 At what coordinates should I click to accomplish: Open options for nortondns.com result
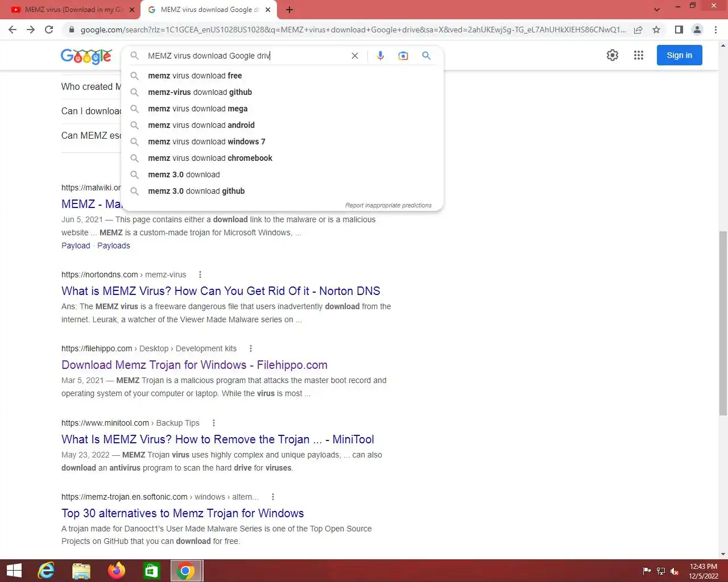[200, 275]
